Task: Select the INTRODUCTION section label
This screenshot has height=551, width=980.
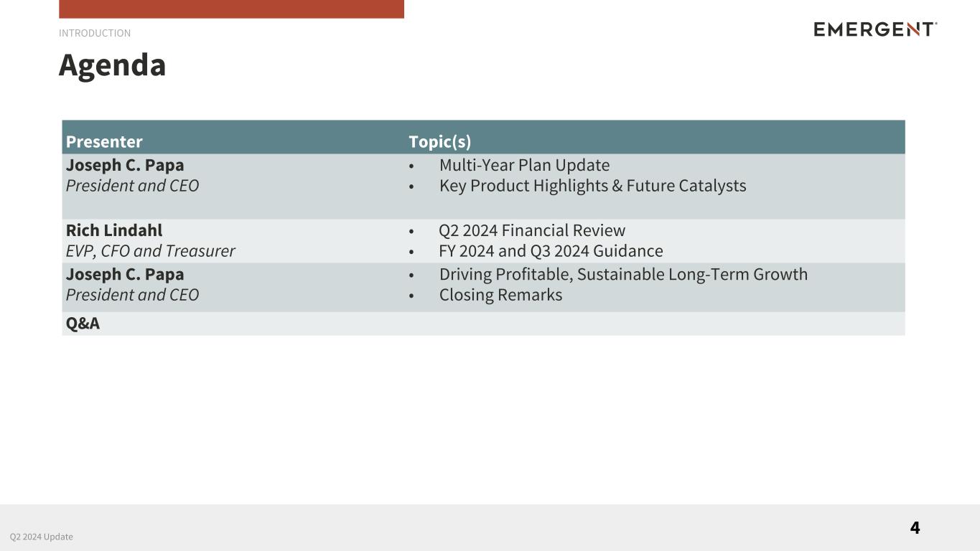Action: [95, 33]
